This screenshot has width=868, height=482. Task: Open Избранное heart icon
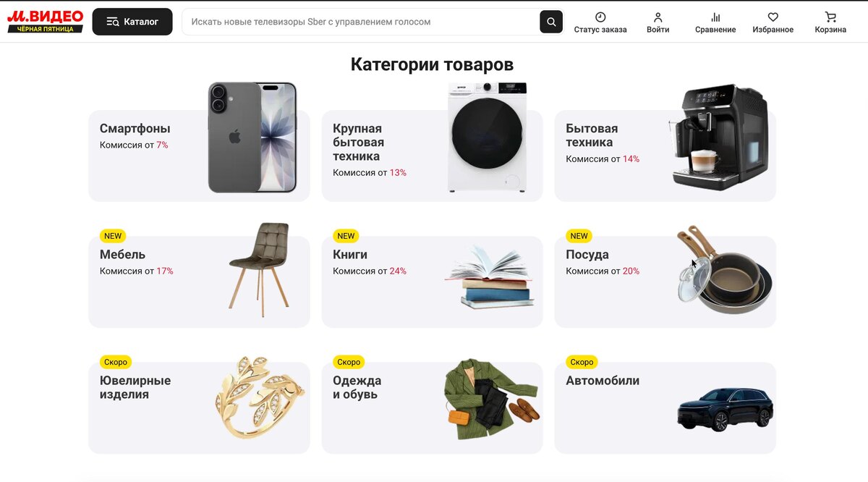773,17
